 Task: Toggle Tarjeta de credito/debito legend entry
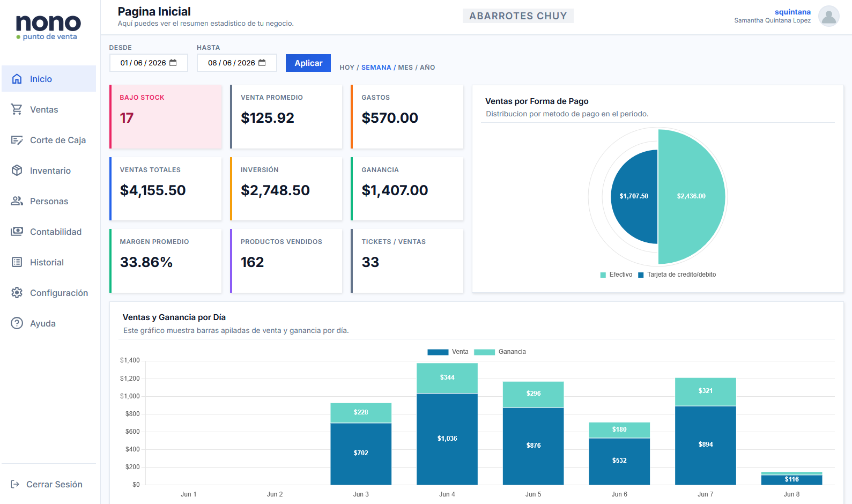677,275
